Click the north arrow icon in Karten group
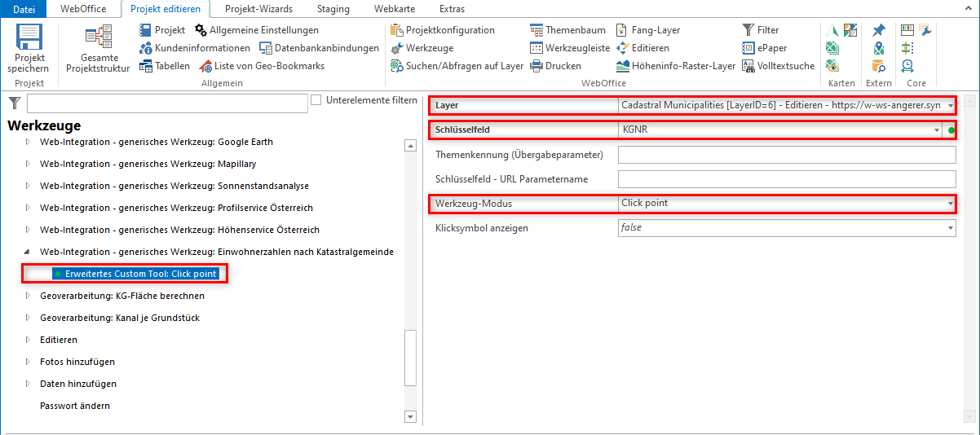 coord(832,30)
